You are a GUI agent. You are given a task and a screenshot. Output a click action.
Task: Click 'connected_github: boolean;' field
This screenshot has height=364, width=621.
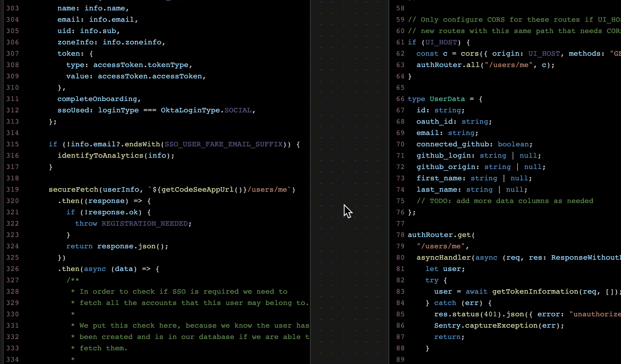click(475, 144)
